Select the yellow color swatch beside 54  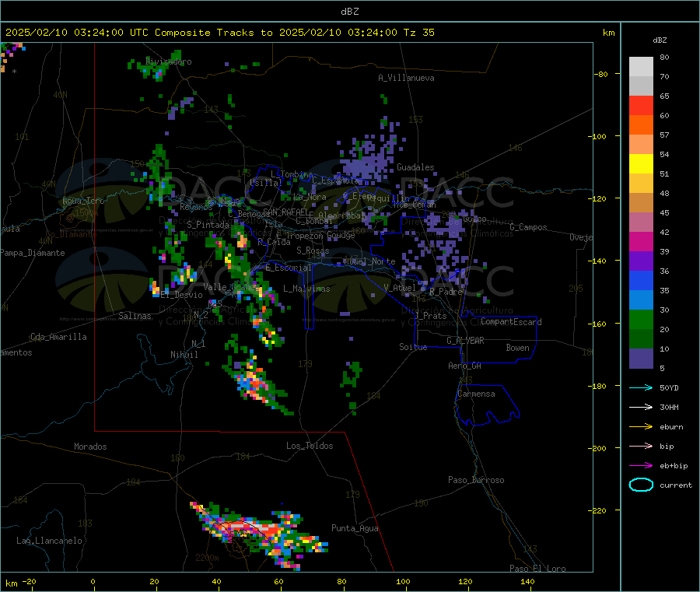pos(641,164)
